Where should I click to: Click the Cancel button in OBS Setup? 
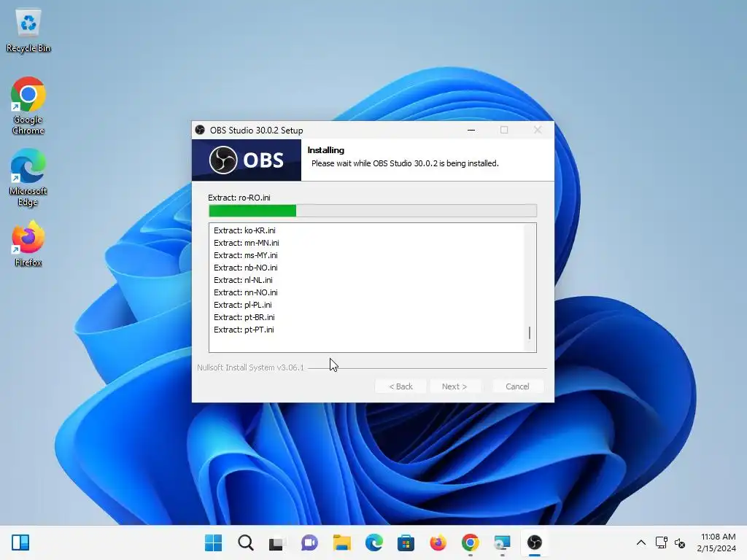click(x=517, y=386)
